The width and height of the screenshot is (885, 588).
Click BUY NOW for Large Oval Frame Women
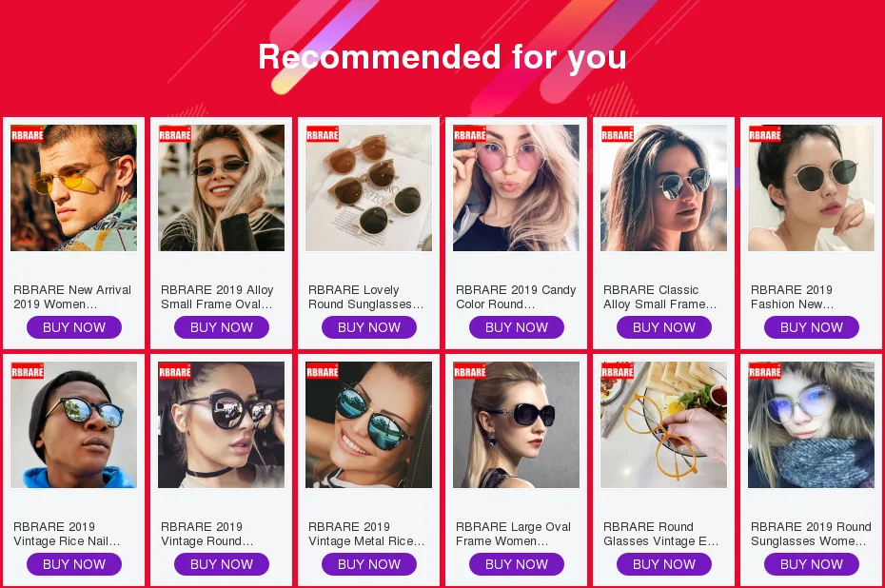coord(517,564)
